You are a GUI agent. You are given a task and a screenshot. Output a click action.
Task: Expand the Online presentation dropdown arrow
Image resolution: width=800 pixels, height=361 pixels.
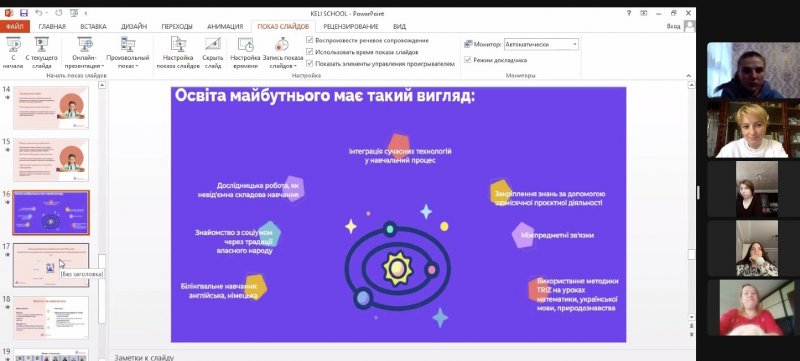pyautogui.click(x=103, y=66)
